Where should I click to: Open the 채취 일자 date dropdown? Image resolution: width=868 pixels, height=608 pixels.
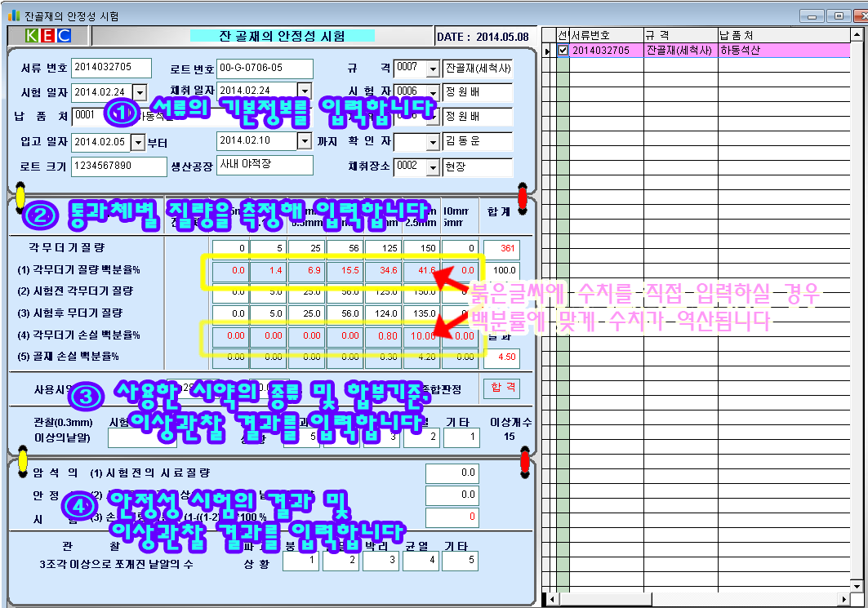304,91
